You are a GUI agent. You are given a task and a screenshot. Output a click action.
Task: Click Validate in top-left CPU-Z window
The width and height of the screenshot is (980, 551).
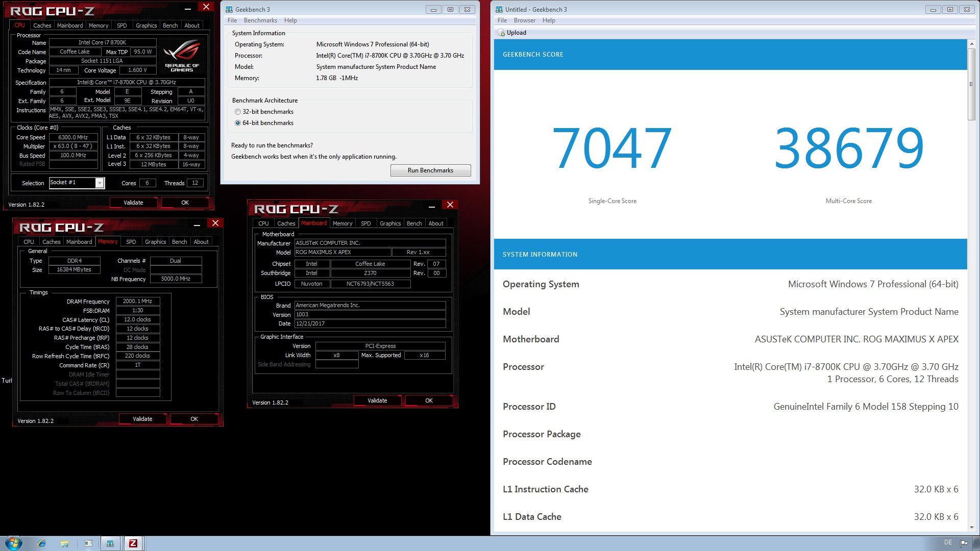coord(133,203)
